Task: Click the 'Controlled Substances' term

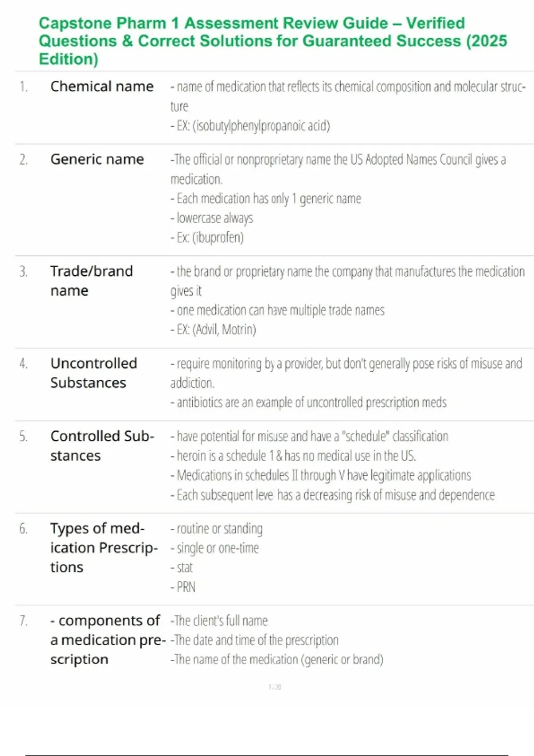Action: click(102, 446)
